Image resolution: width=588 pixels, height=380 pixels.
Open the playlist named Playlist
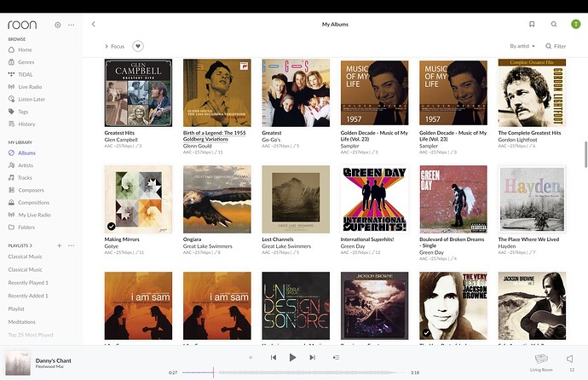point(16,308)
